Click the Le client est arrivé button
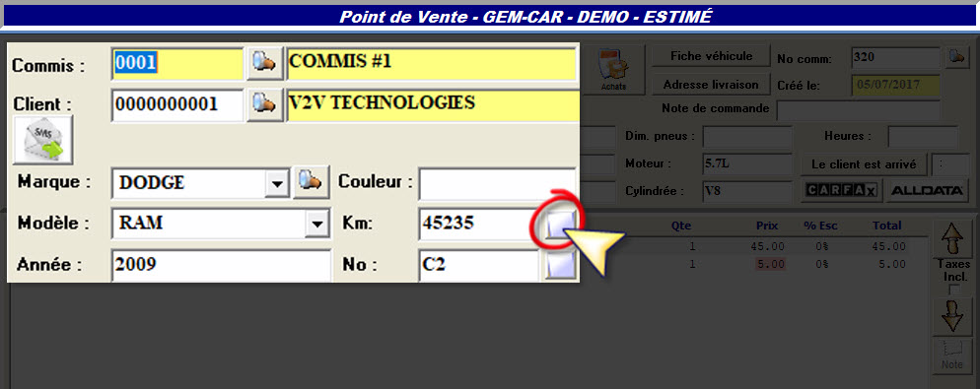Viewport: 980px width, 389px height. [x=865, y=164]
